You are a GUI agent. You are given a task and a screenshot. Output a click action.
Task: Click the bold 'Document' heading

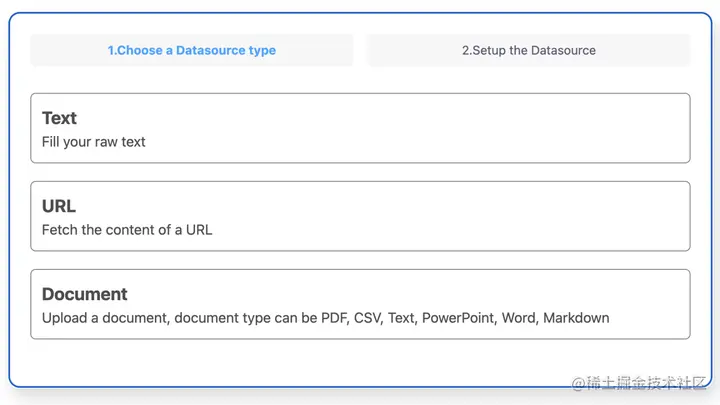point(84,294)
